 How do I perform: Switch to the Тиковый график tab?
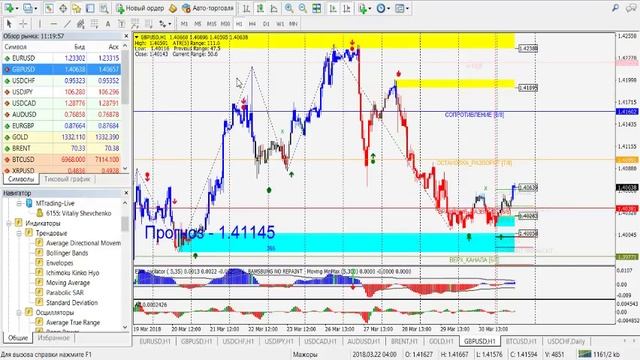tap(67, 179)
